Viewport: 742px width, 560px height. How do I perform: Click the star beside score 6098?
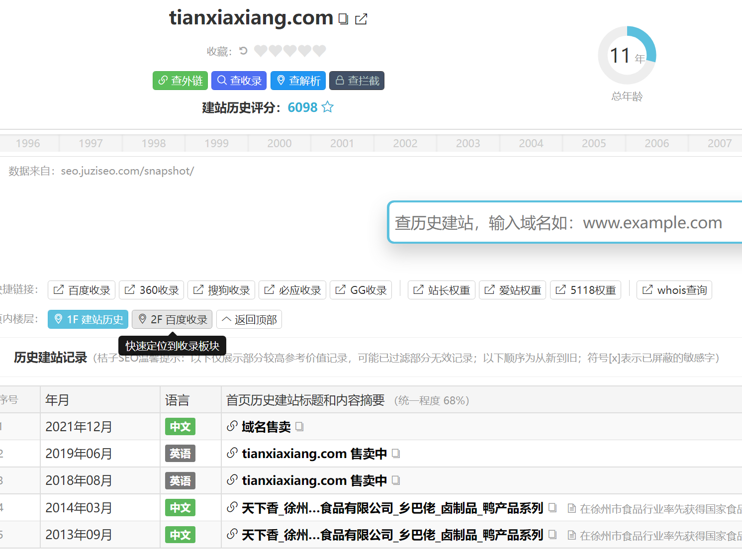pos(327,107)
